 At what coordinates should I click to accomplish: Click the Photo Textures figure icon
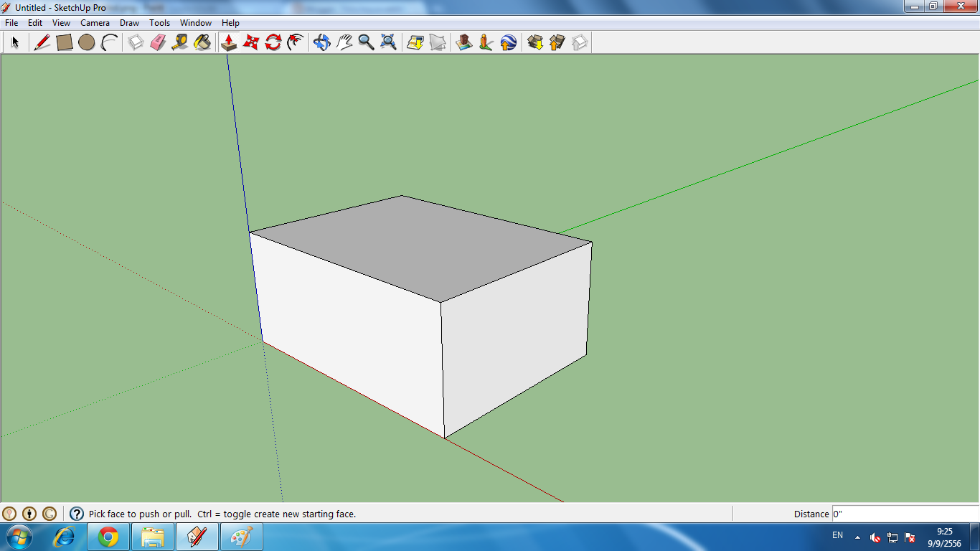tap(486, 42)
